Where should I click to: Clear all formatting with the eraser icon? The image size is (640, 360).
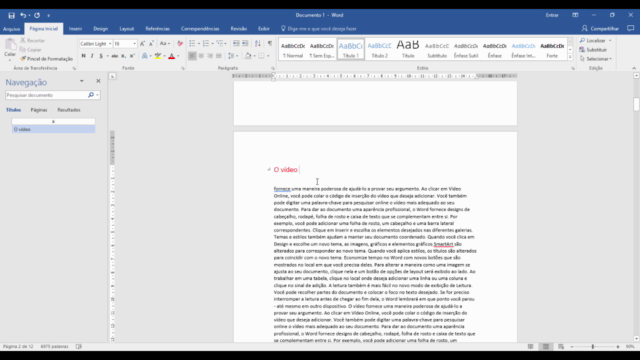click(x=180, y=44)
